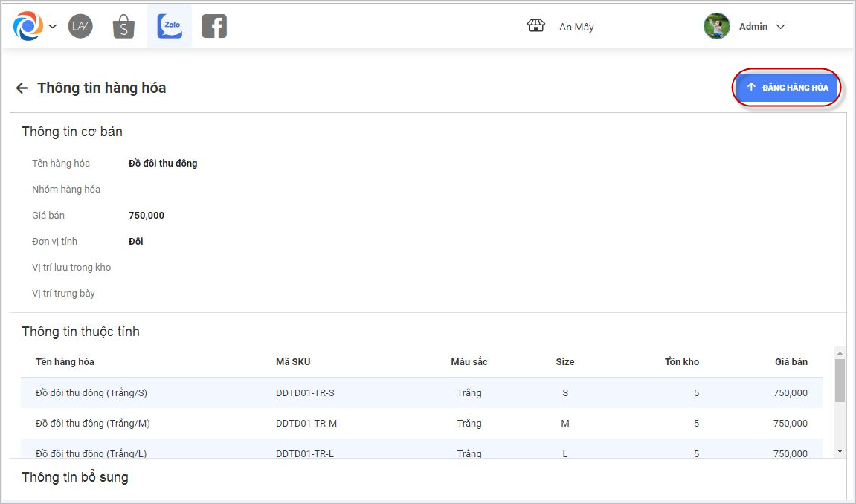Click the app logo icon

pos(28,27)
